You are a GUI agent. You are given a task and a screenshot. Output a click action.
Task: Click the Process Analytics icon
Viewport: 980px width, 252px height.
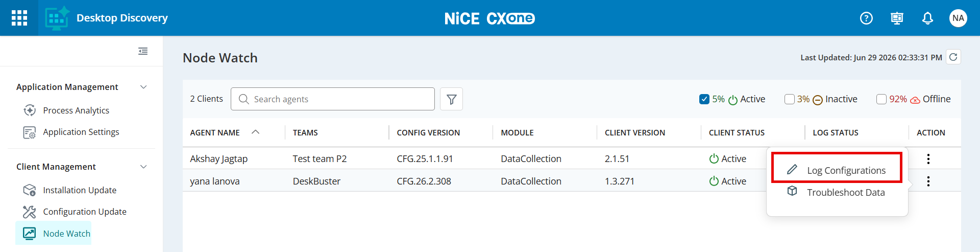tap(30, 110)
